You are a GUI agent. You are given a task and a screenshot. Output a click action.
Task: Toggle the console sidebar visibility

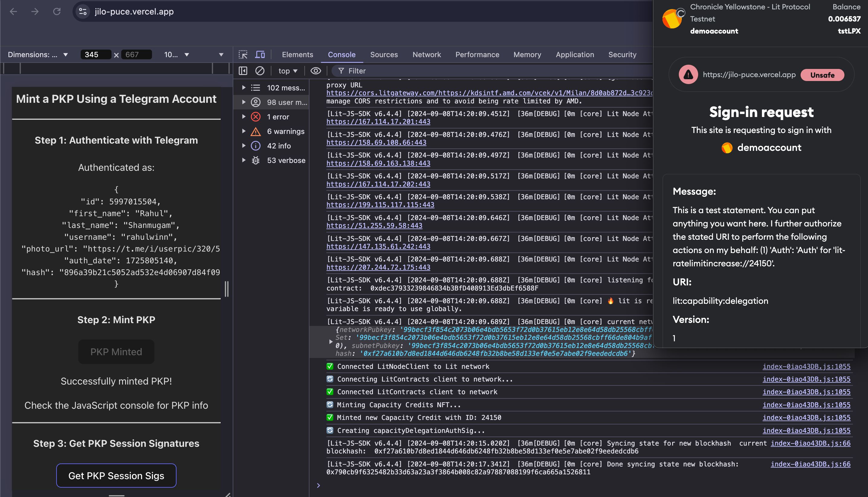click(244, 70)
